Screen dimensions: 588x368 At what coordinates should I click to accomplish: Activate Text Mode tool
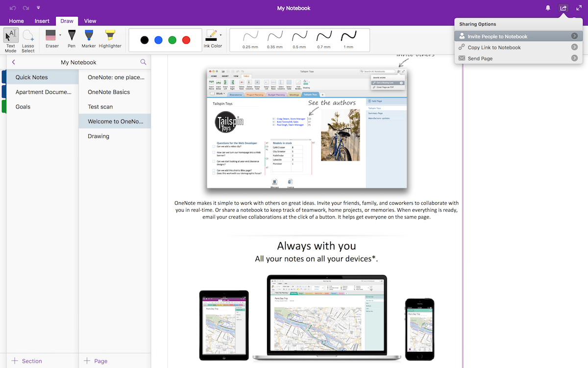[11, 40]
